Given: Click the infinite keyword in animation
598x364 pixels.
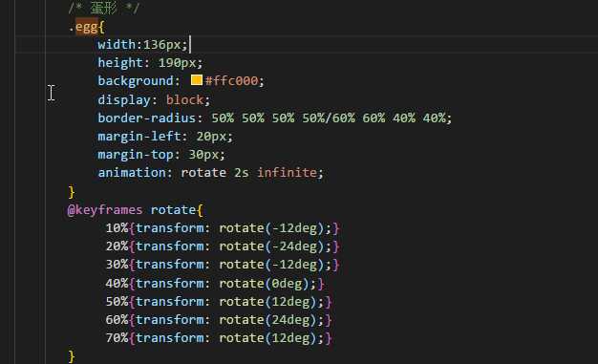Looking at the screenshot, I should pos(287,173).
